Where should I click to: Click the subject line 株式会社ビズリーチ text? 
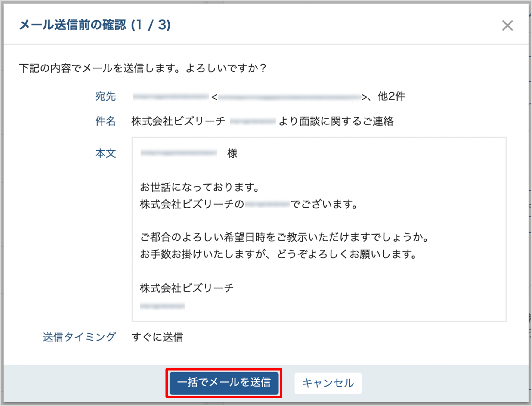[178, 121]
